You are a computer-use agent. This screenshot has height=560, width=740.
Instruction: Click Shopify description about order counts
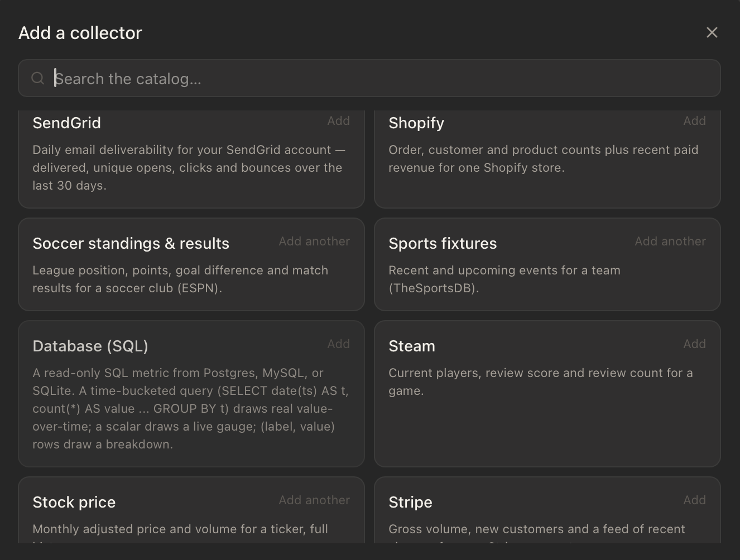pyautogui.click(x=543, y=159)
